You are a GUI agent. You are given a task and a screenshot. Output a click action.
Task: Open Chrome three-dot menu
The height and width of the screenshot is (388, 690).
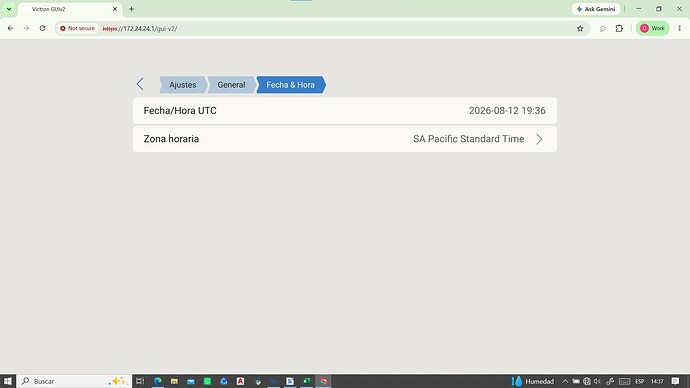(679, 28)
